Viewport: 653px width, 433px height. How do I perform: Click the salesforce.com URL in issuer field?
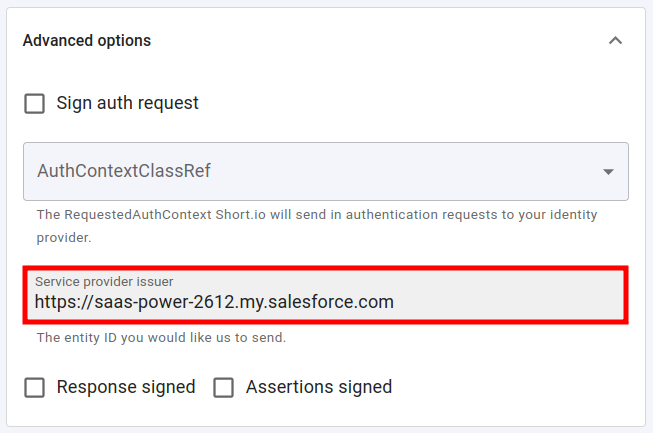click(214, 302)
